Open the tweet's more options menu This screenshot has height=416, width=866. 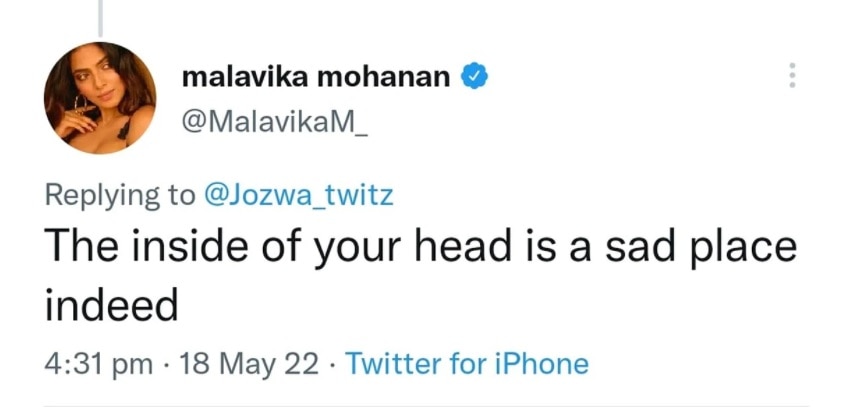click(792, 75)
